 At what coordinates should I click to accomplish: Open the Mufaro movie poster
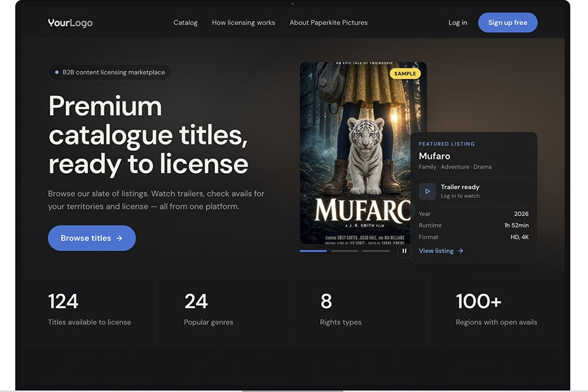[356, 153]
